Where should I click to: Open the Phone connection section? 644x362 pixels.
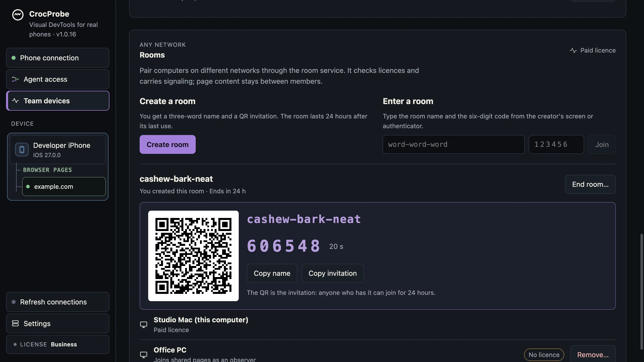[58, 58]
